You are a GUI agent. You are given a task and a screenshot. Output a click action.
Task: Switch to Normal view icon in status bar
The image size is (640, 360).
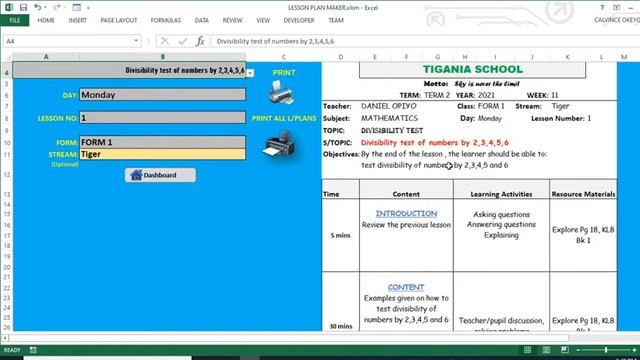[x=527, y=350]
